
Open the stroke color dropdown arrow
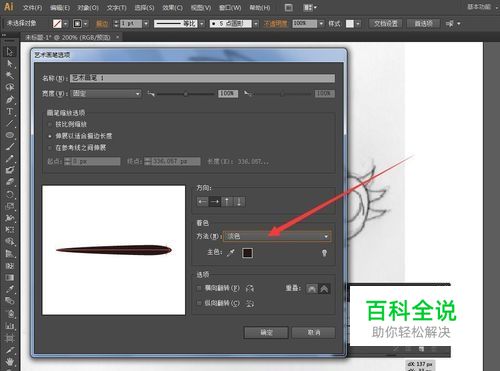click(x=86, y=24)
